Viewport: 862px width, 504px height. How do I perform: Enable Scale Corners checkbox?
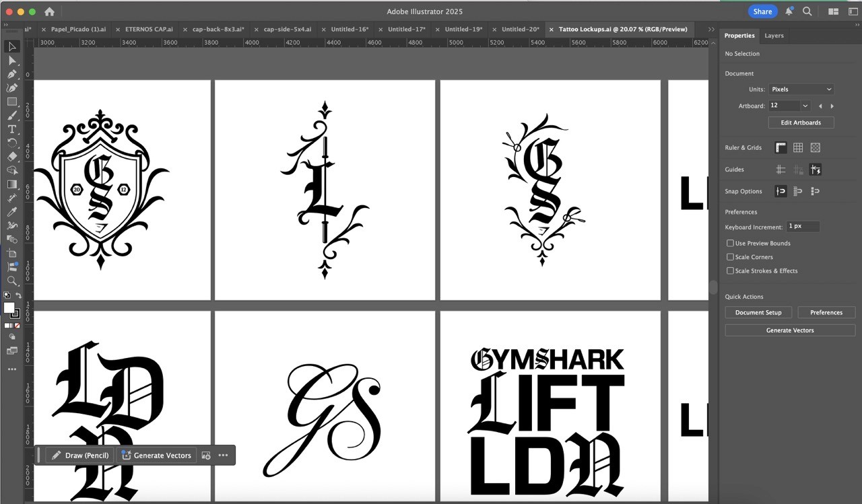730,257
